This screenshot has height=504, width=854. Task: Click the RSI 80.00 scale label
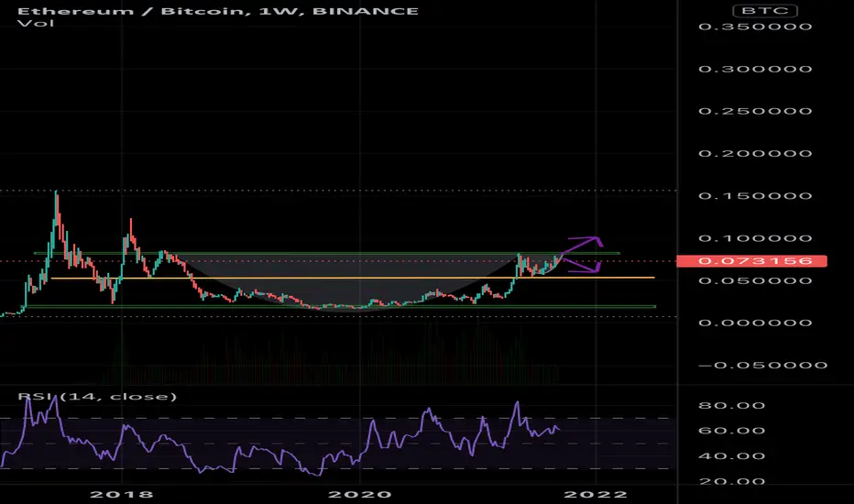(731, 405)
